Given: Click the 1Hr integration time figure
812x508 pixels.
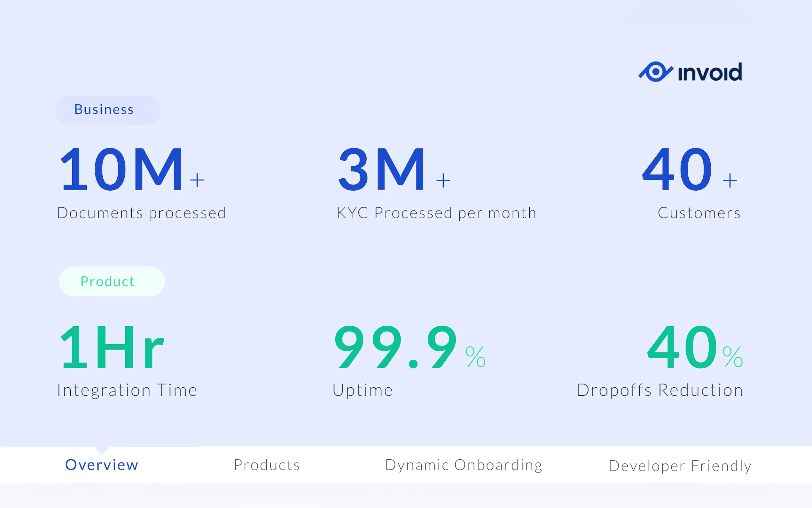Looking at the screenshot, I should click(112, 347).
